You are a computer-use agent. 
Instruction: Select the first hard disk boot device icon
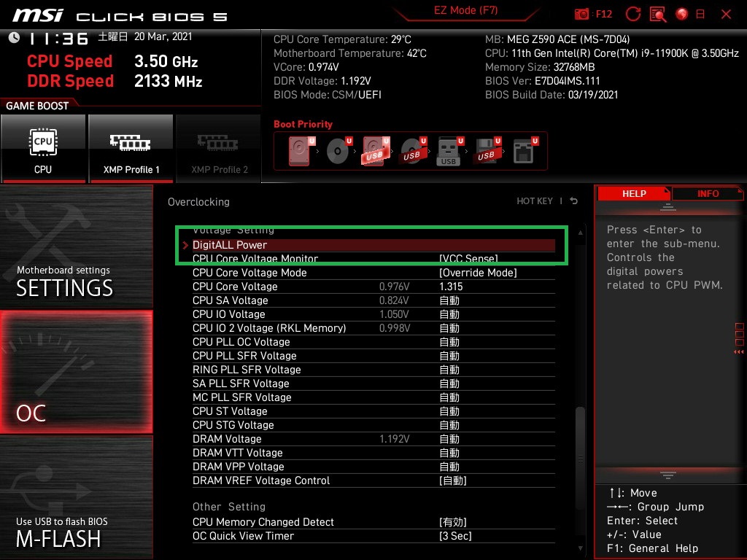[301, 150]
